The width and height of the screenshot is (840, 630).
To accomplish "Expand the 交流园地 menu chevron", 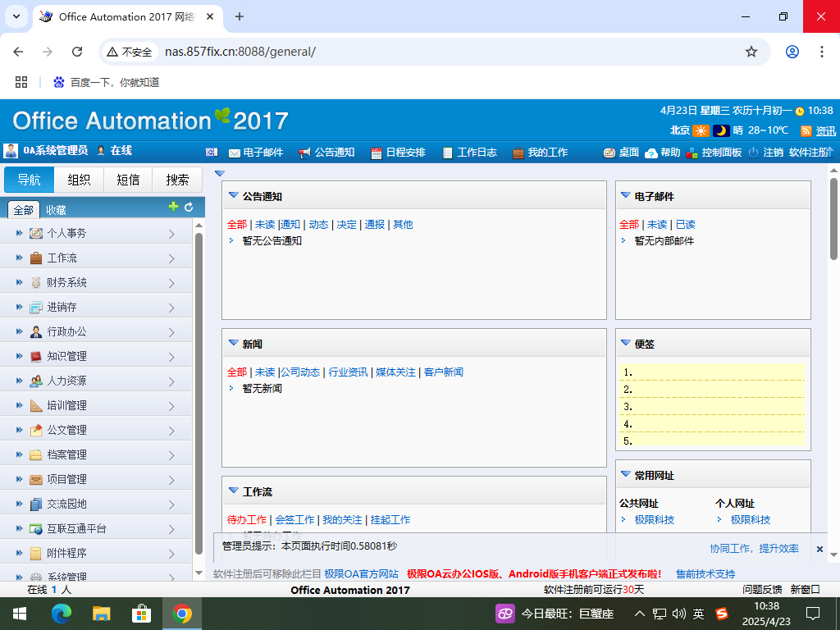I will coord(171,505).
